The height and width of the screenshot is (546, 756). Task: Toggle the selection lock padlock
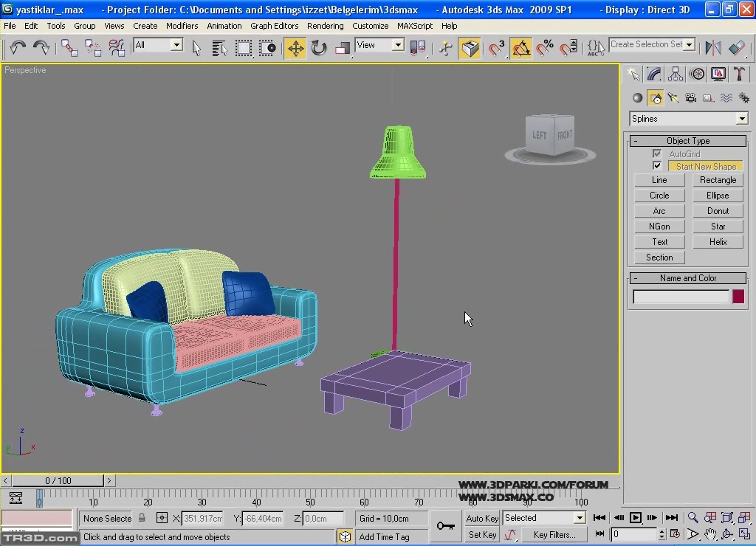pos(141,518)
